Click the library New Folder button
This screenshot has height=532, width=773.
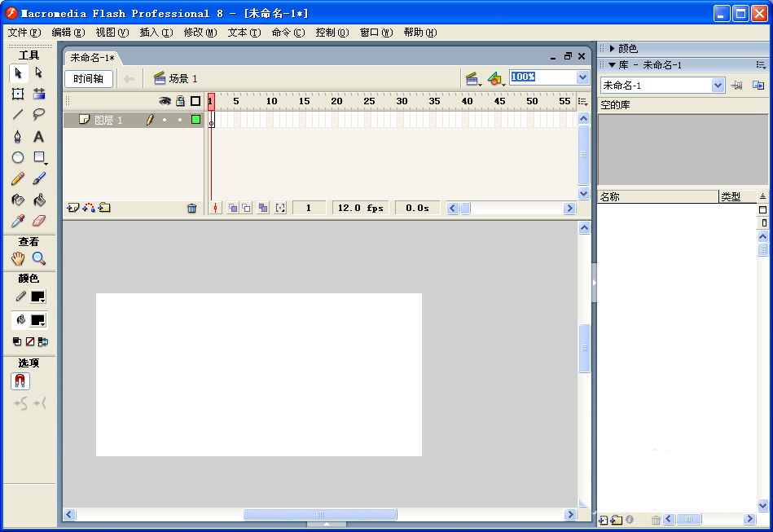pyautogui.click(x=617, y=520)
